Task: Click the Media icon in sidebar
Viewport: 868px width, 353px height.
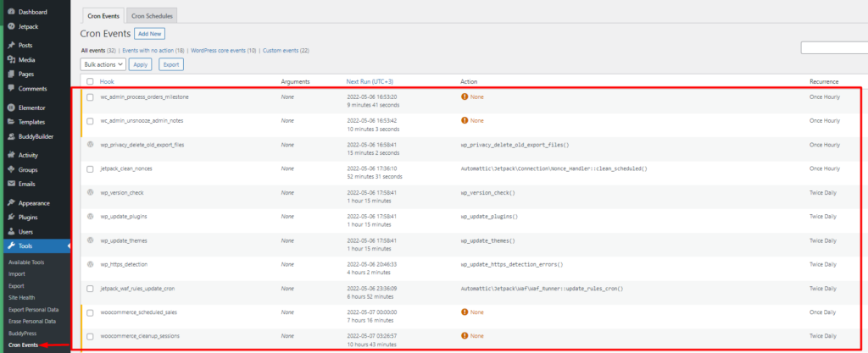Action: coord(10,59)
